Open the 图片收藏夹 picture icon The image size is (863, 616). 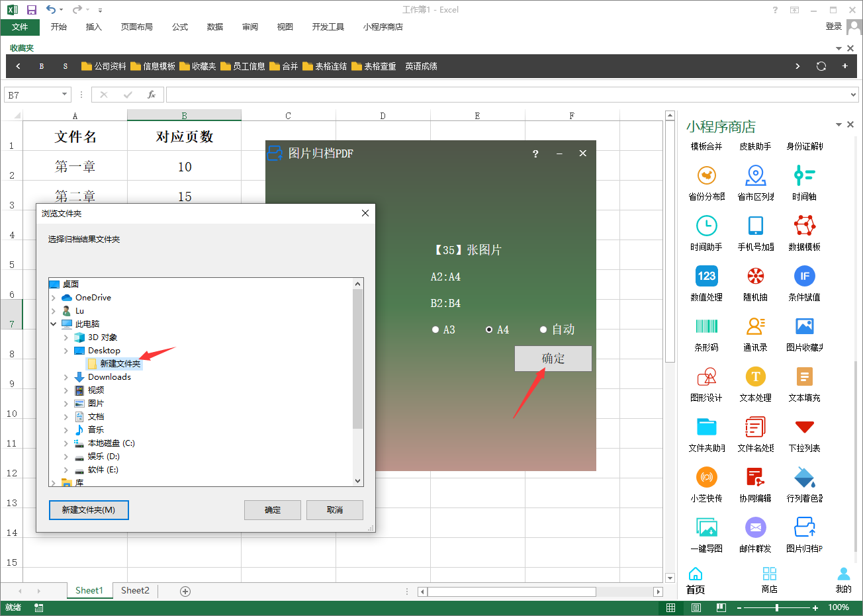[805, 326]
